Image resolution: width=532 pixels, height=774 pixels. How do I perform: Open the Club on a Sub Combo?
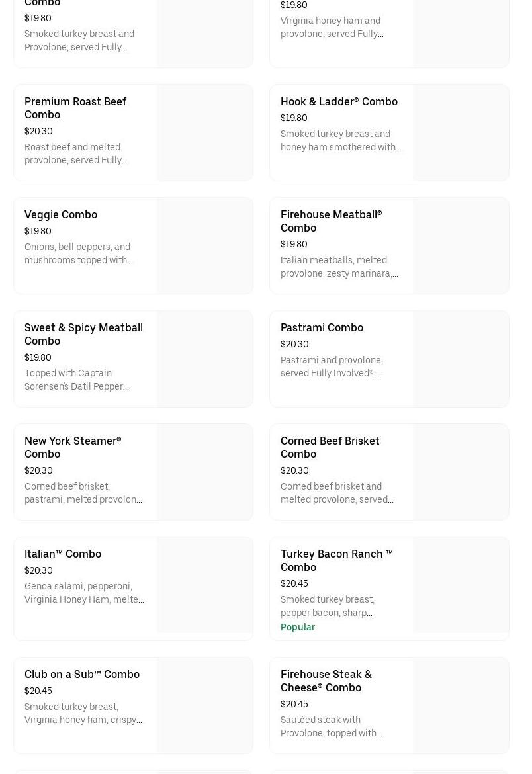pyautogui.click(x=82, y=674)
